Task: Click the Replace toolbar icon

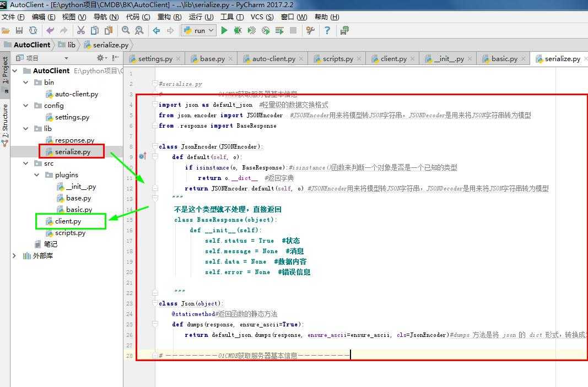Action: 139,31
